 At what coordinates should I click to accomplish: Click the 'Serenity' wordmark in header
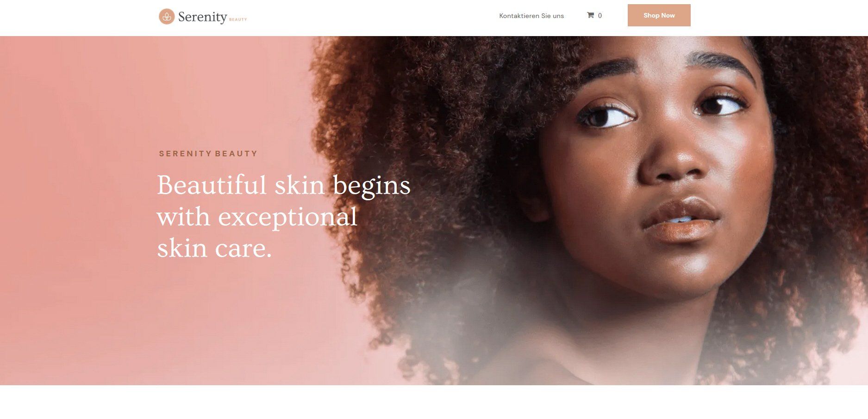coord(202,17)
